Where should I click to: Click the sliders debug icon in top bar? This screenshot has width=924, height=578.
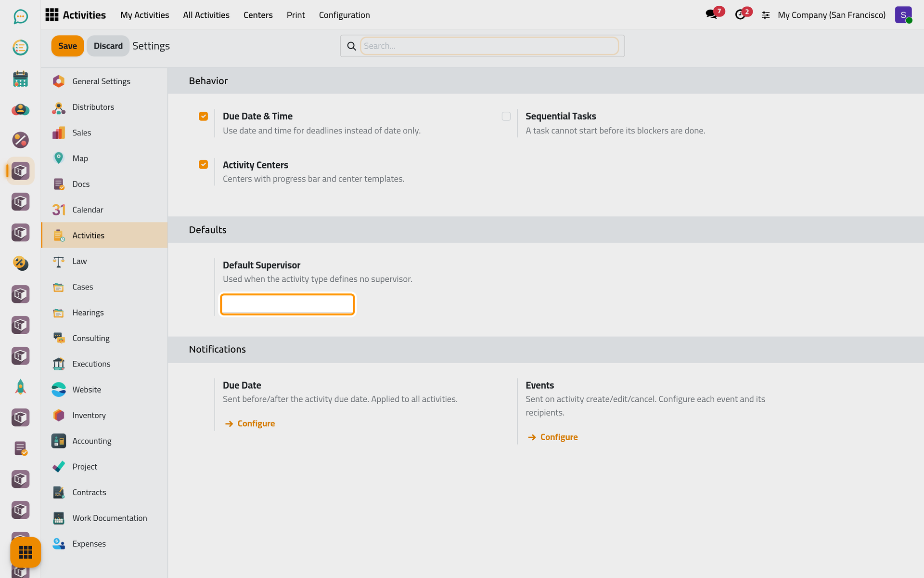766,15
